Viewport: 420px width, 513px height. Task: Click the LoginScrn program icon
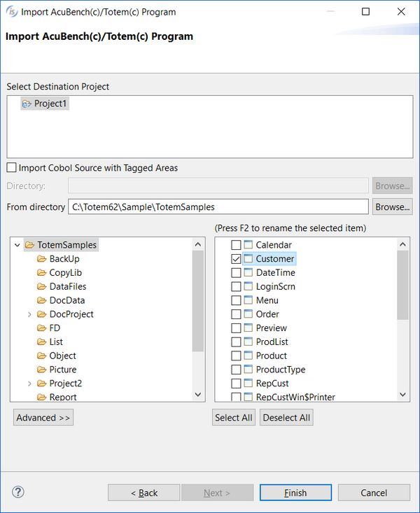(x=248, y=286)
